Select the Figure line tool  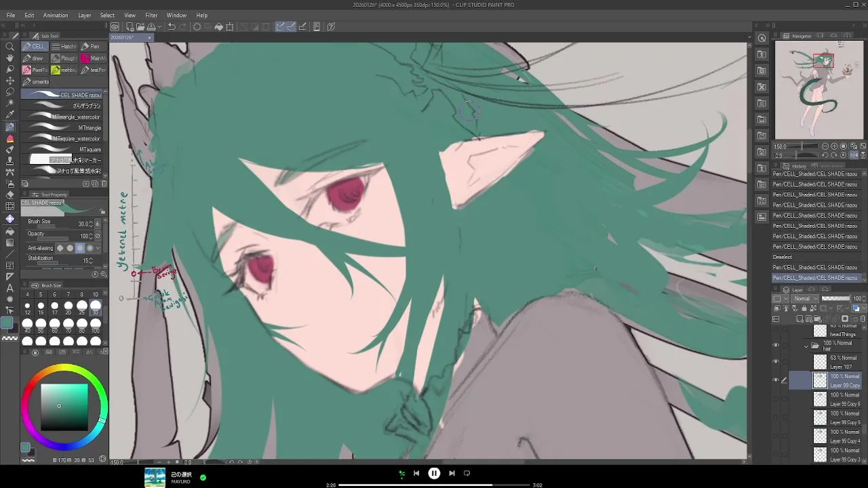(10, 253)
